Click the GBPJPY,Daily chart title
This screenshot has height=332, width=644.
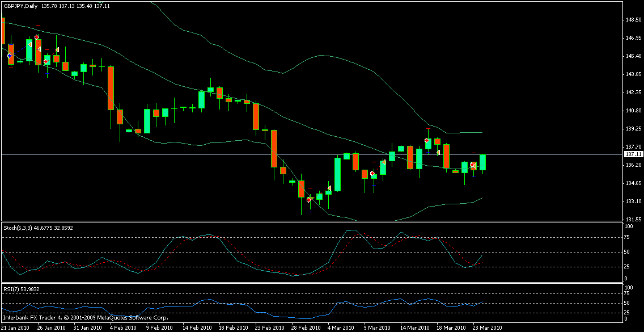(20, 5)
